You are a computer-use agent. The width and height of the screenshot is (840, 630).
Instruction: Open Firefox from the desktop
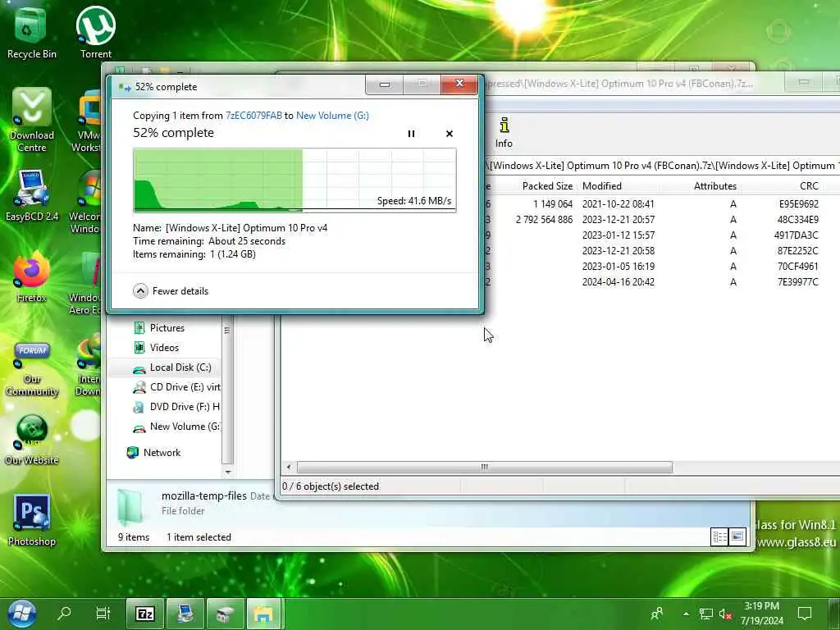tap(32, 277)
